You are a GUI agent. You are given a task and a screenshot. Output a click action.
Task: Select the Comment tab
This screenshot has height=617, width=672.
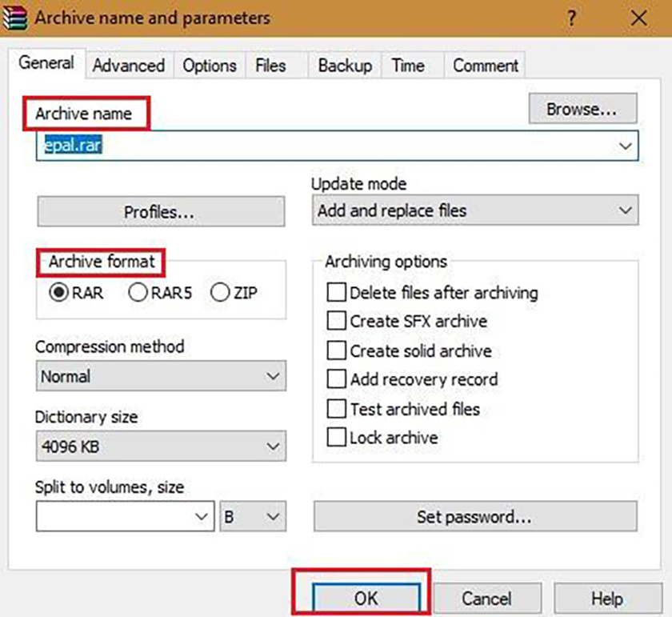click(484, 66)
